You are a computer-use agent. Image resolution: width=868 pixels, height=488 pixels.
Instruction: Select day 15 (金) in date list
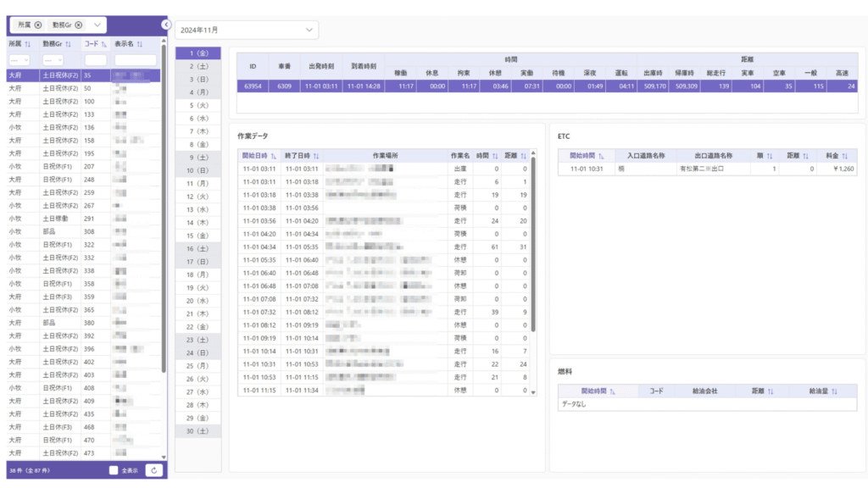coord(198,236)
